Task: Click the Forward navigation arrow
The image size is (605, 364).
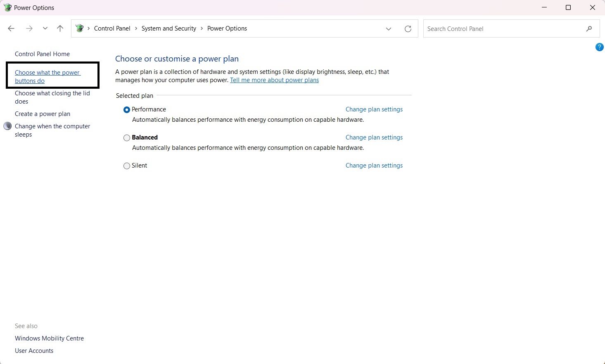Action: pyautogui.click(x=29, y=28)
